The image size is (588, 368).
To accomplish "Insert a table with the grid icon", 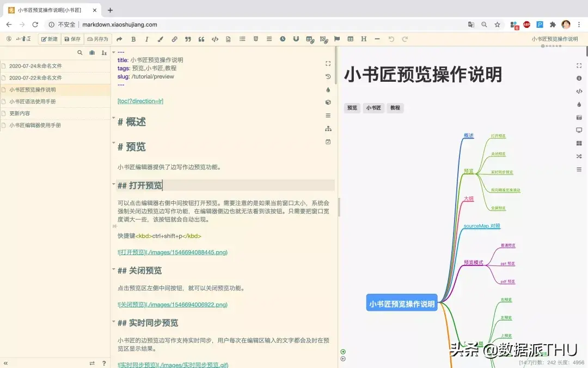I will 350,39.
